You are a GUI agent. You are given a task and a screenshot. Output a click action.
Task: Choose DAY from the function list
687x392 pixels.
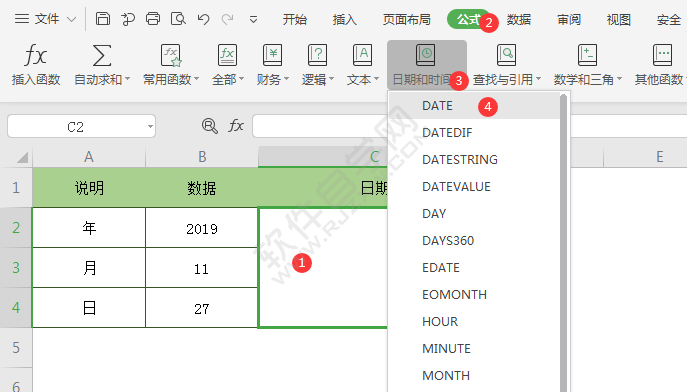point(474,214)
